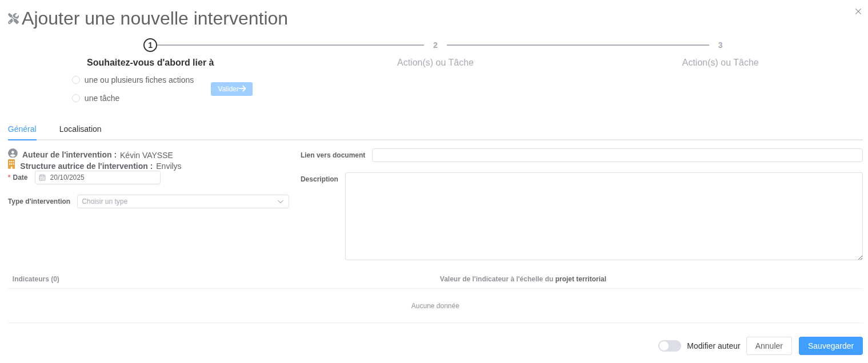Click the orange building structure icon
The width and height of the screenshot is (868, 363).
point(11,164)
